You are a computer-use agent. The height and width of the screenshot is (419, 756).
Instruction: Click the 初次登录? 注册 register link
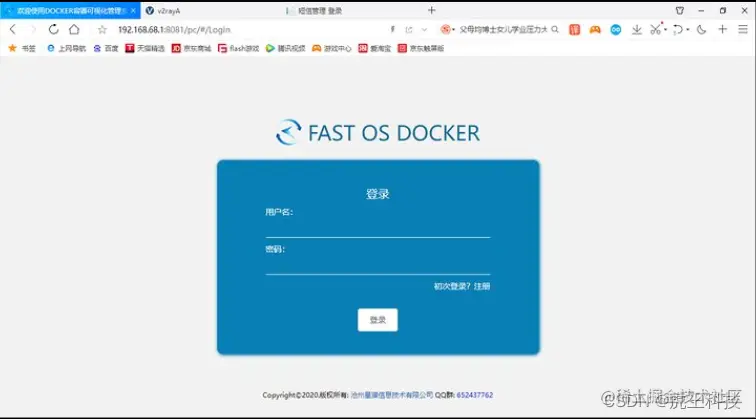tap(461, 286)
